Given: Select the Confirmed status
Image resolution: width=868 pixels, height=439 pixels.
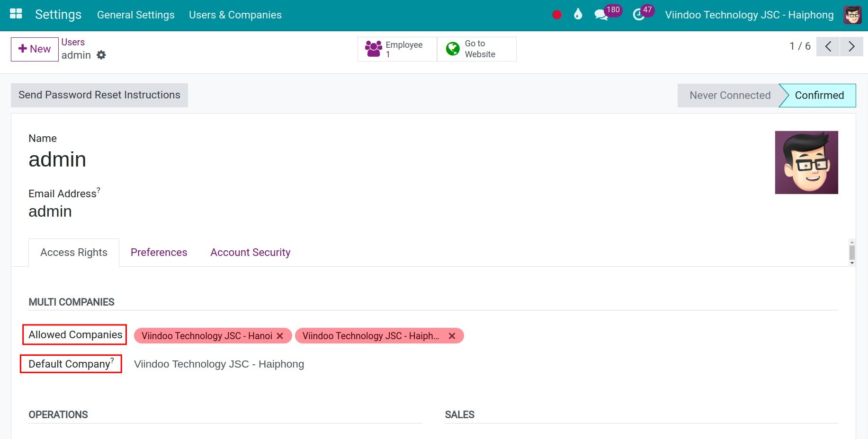Looking at the screenshot, I should pyautogui.click(x=819, y=96).
